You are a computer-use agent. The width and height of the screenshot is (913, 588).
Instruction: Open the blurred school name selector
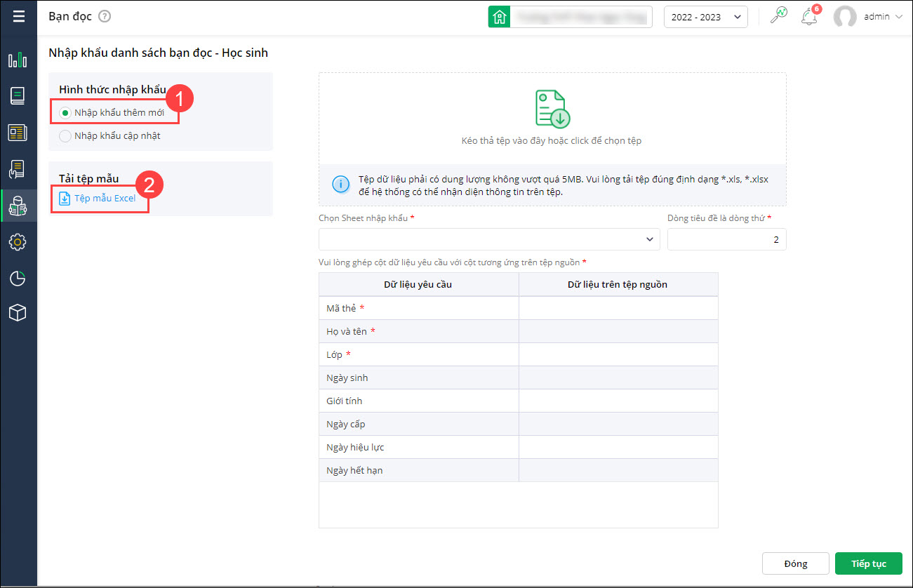(x=582, y=17)
